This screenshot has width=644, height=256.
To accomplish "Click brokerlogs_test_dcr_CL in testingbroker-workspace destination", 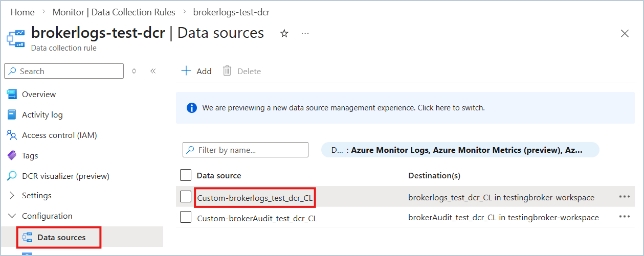I will (x=501, y=197).
